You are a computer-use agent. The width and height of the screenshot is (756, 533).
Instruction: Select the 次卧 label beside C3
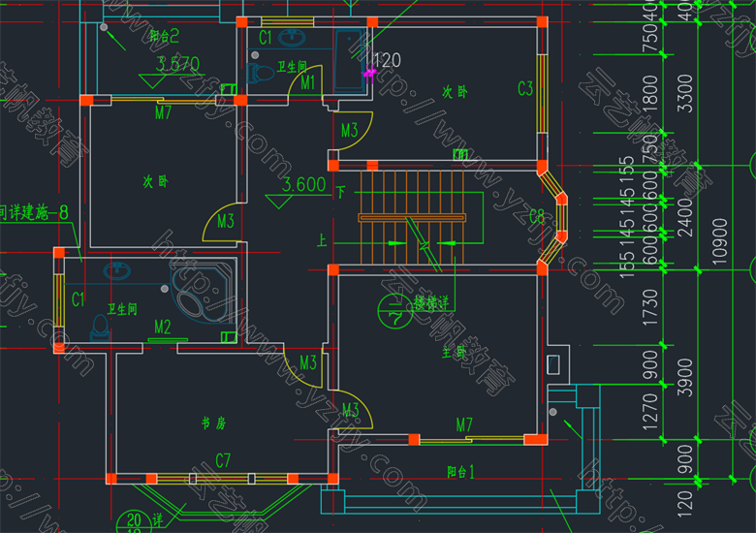455,91
